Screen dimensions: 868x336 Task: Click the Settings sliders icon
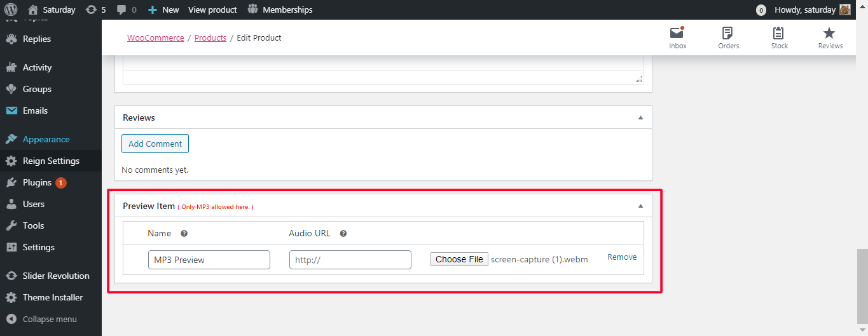pyautogui.click(x=11, y=247)
